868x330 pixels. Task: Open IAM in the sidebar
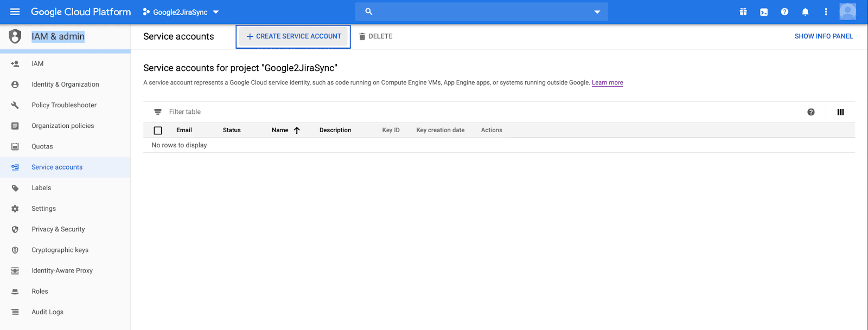[65, 64]
